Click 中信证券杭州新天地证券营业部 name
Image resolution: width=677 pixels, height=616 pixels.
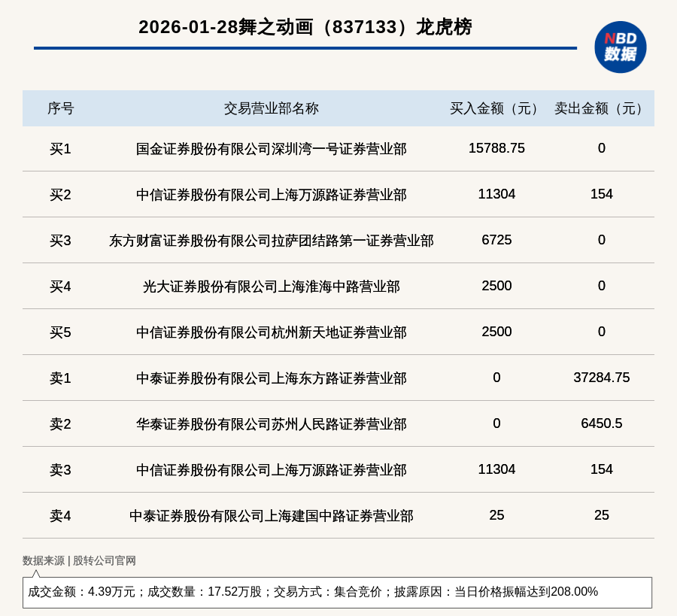pyautogui.click(x=271, y=332)
